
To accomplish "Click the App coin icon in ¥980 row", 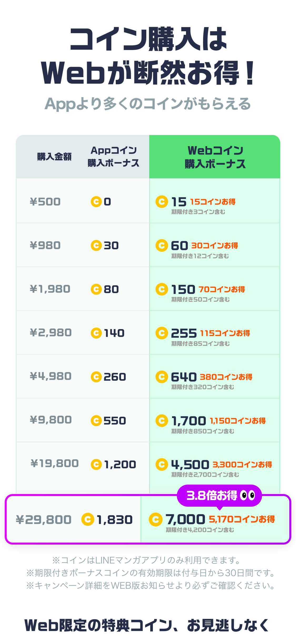I will pos(96,245).
